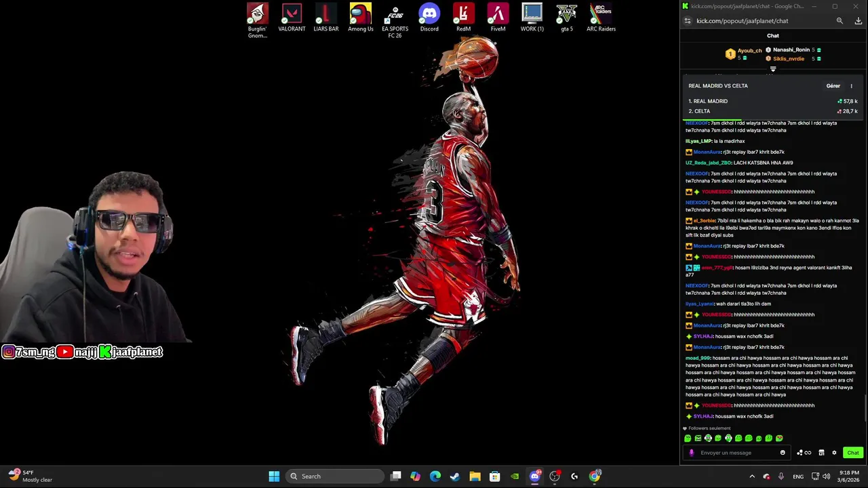The width and height of the screenshot is (868, 488).
Task: Click the microphone icon in message box
Action: (692, 453)
